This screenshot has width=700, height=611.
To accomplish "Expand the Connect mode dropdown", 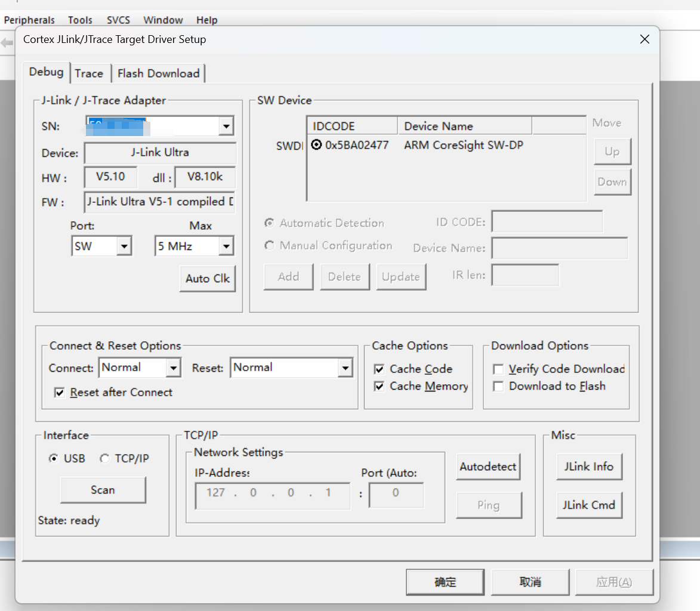I will click(x=173, y=368).
